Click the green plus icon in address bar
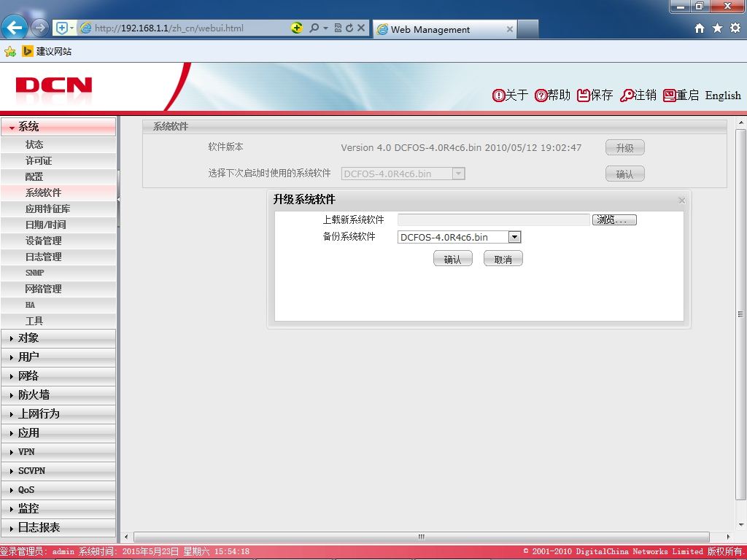 click(297, 28)
